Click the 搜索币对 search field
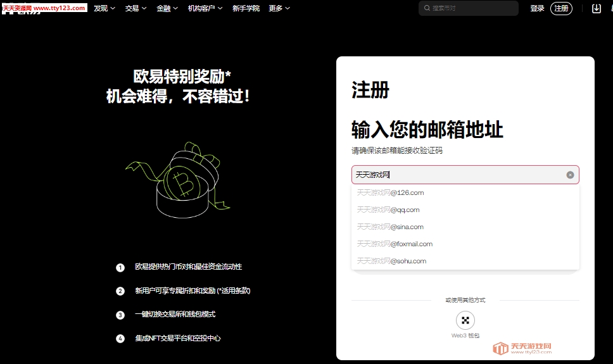This screenshot has height=364, width=613. coord(469,8)
